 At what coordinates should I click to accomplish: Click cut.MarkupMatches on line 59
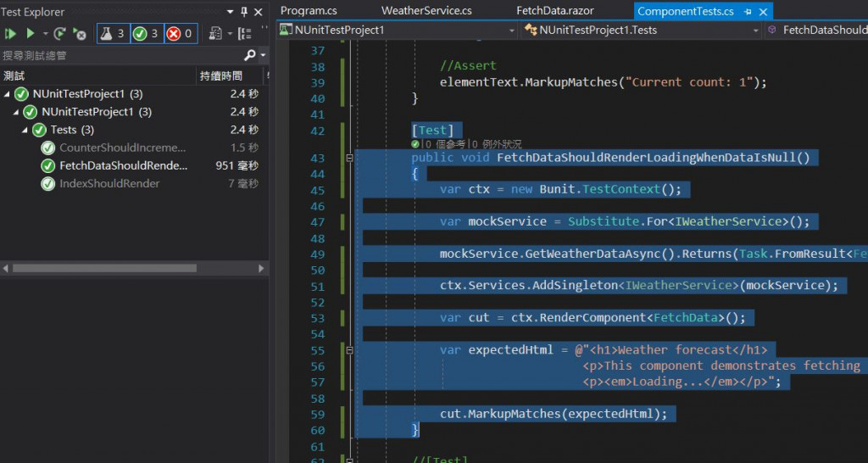tap(500, 414)
